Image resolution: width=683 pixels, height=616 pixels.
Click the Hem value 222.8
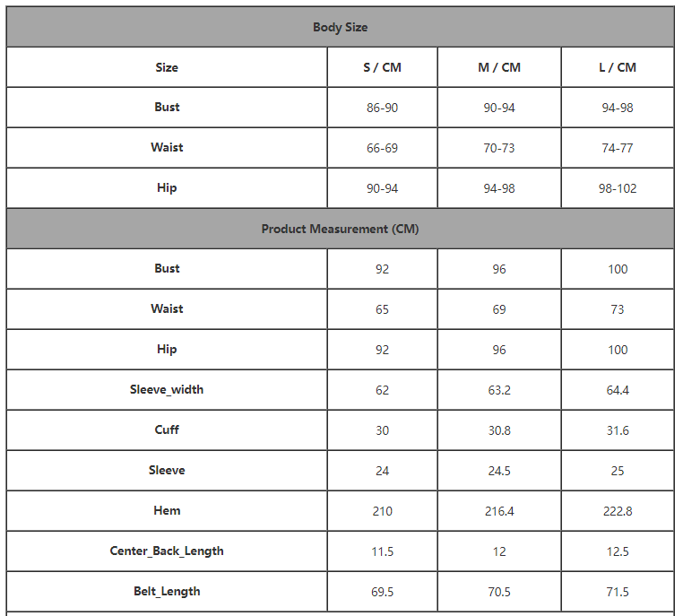pos(618,511)
